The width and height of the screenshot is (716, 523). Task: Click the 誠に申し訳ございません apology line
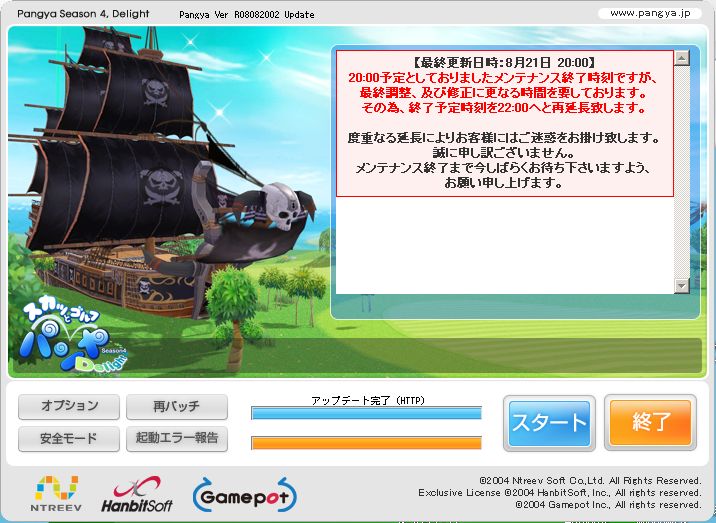point(504,153)
